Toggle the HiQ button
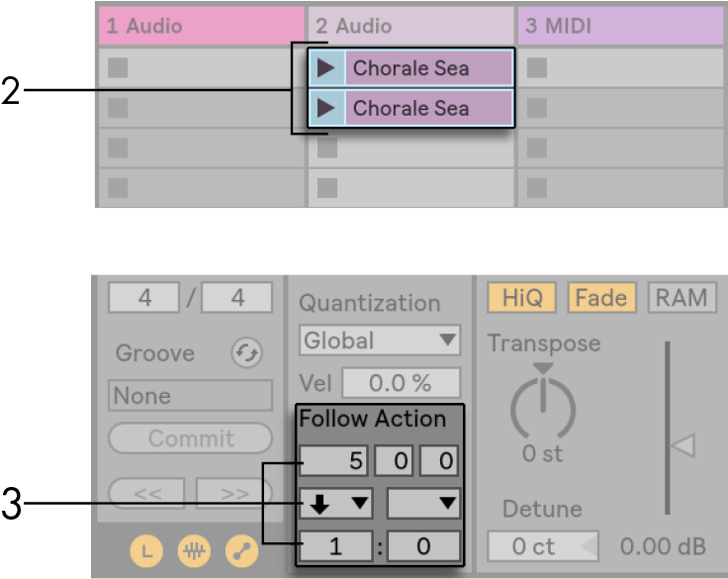 point(521,298)
